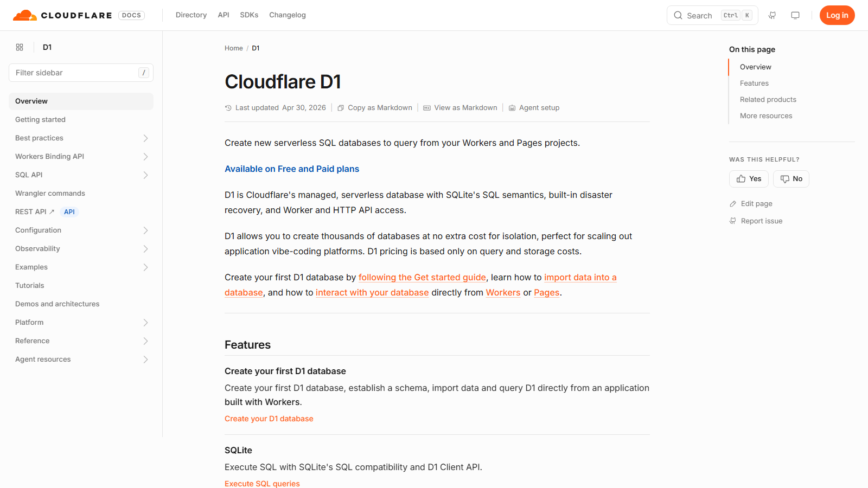Click Copy as Markdown
This screenshot has width=868, height=488.
pos(375,108)
